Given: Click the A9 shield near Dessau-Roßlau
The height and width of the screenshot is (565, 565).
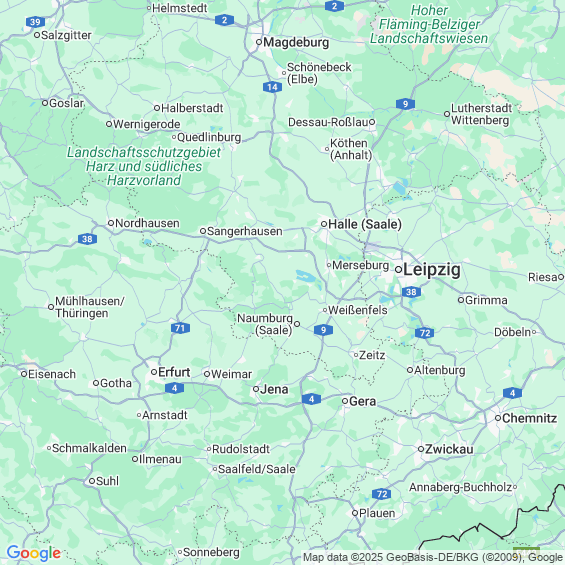Looking at the screenshot, I should tap(405, 104).
